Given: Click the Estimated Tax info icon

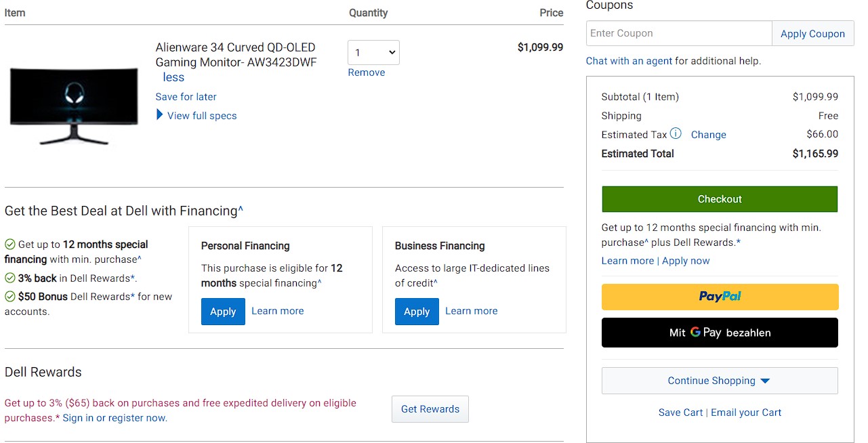Looking at the screenshot, I should click(676, 133).
